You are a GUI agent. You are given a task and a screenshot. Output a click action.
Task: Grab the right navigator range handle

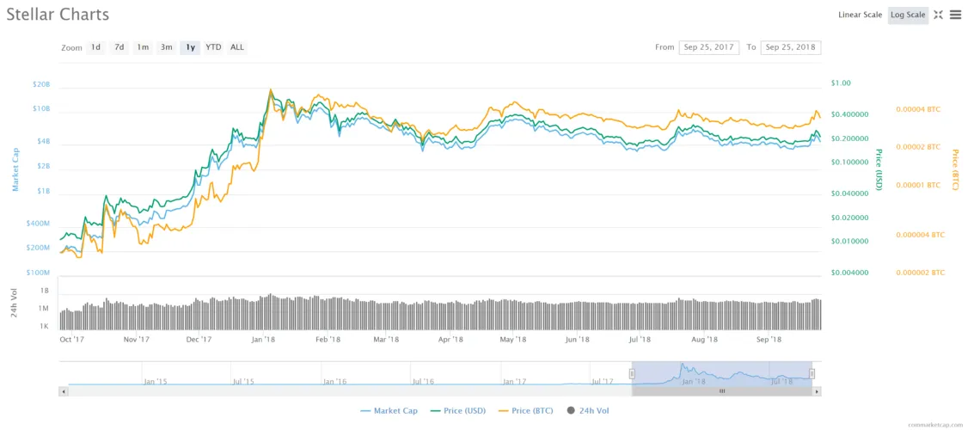tap(812, 373)
